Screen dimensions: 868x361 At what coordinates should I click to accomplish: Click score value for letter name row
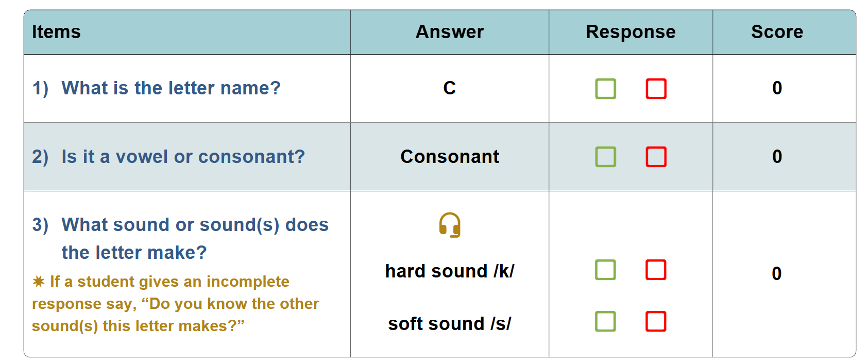[x=777, y=88]
